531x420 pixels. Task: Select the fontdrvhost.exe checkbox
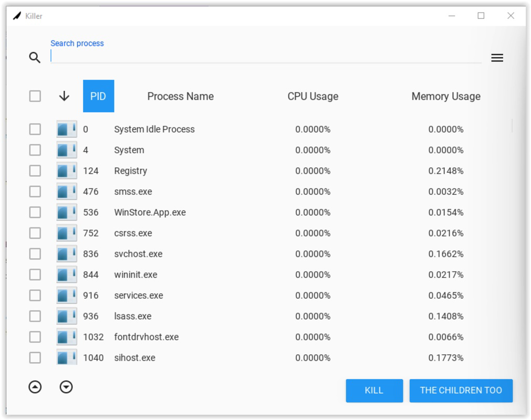click(x=35, y=337)
